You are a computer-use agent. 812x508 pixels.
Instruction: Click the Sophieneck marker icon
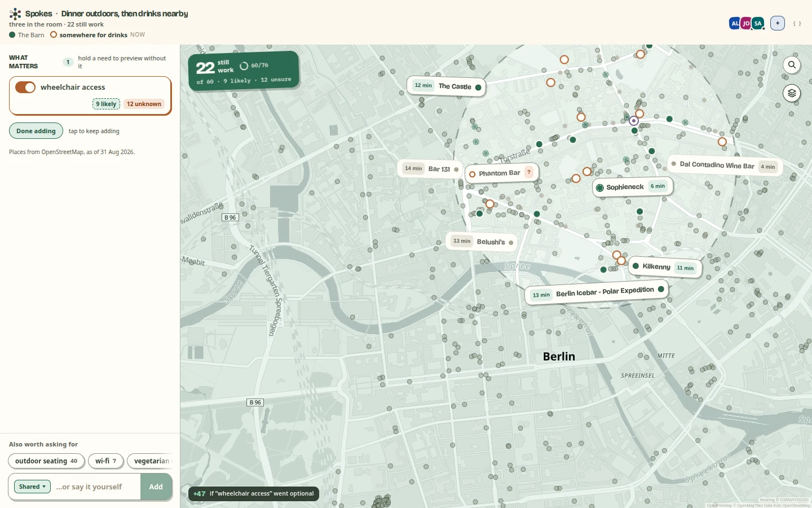coord(600,188)
